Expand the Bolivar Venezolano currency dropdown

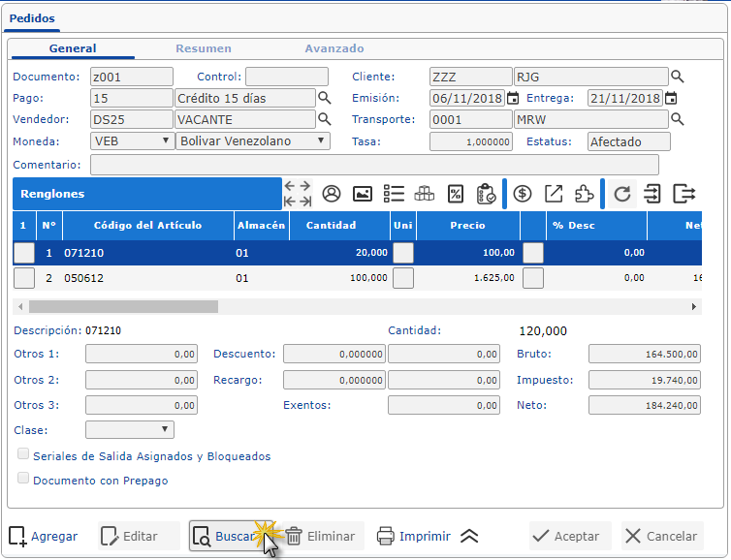click(253, 140)
